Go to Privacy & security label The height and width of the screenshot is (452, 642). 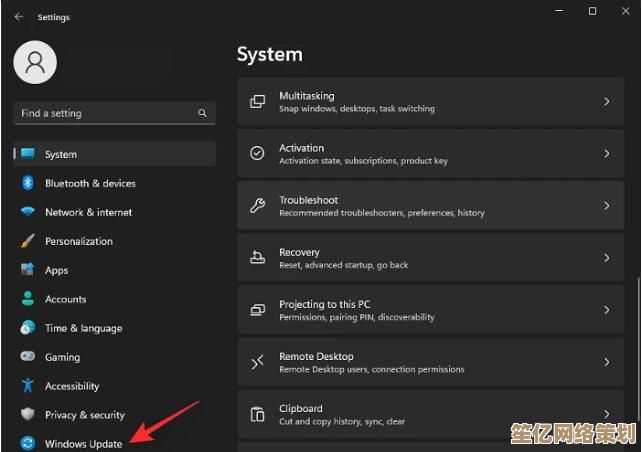(x=85, y=415)
